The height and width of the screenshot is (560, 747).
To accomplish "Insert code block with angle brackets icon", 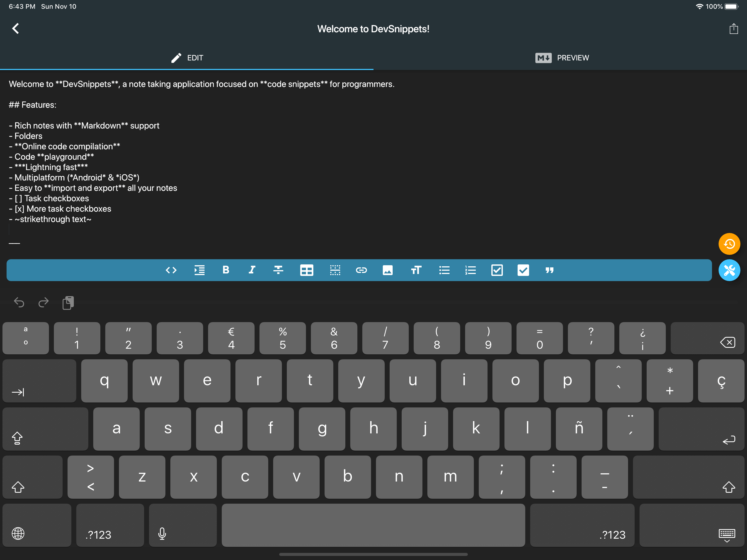I will tap(171, 270).
